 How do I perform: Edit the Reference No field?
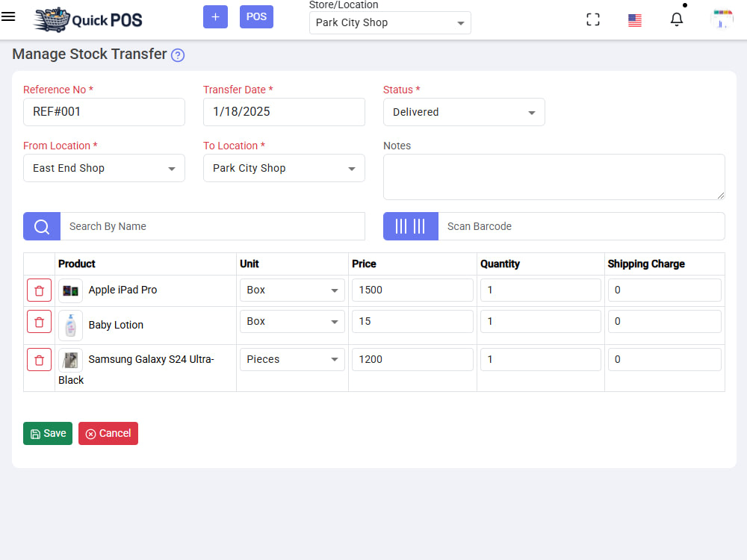[x=104, y=112]
